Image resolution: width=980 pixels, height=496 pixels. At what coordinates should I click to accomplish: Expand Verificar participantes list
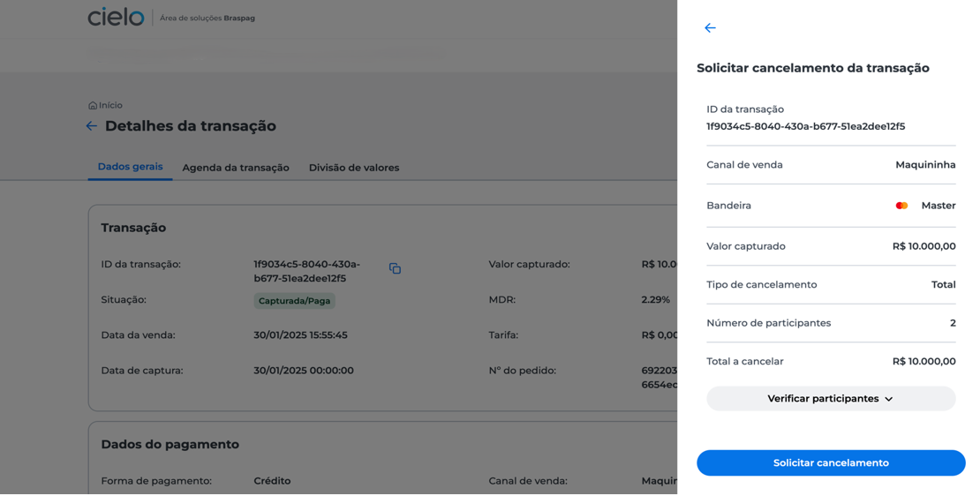click(831, 399)
